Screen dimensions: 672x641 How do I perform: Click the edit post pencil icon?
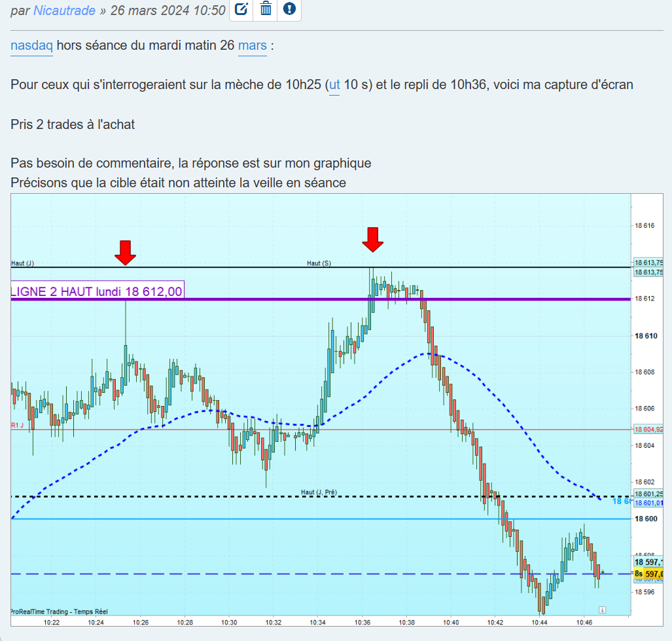(241, 9)
